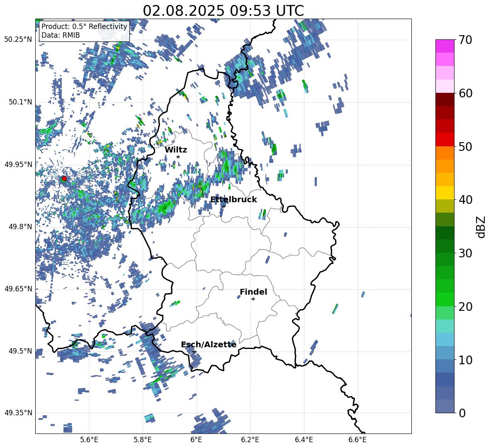The image size is (491, 448).
Task: Click the 6.4°E longitude label
Action: coord(304,440)
